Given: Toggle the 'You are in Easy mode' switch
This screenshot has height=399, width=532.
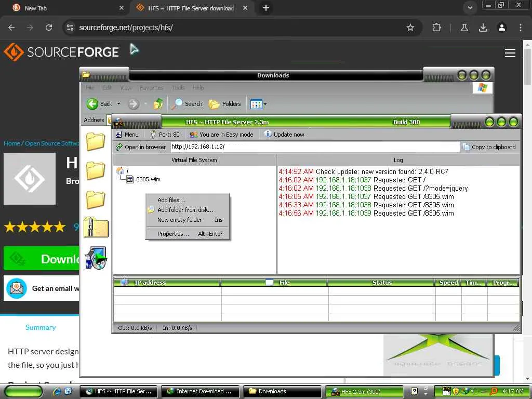Looking at the screenshot, I should [x=221, y=135].
